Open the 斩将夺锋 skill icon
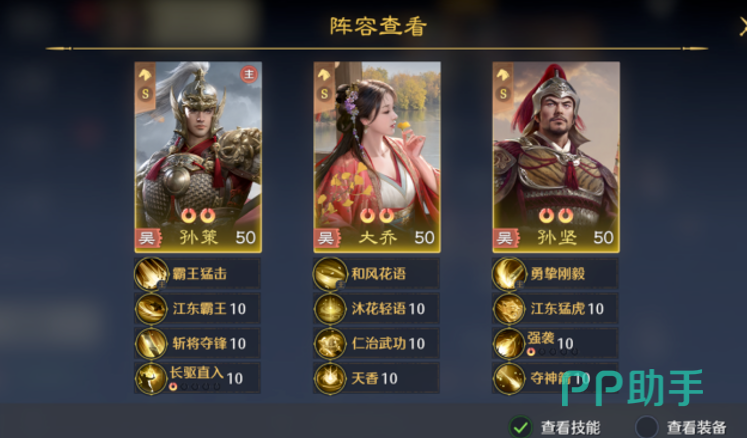The image size is (747, 438). click(151, 344)
